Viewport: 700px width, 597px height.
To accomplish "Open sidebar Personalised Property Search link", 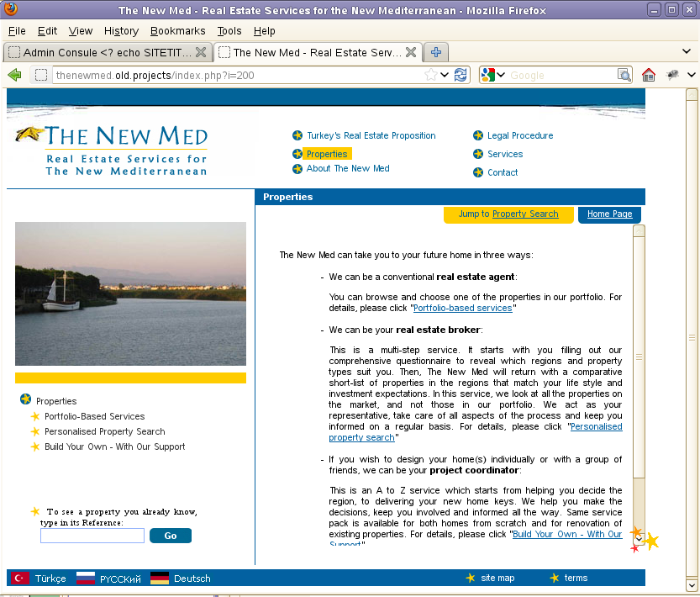I will coord(104,431).
